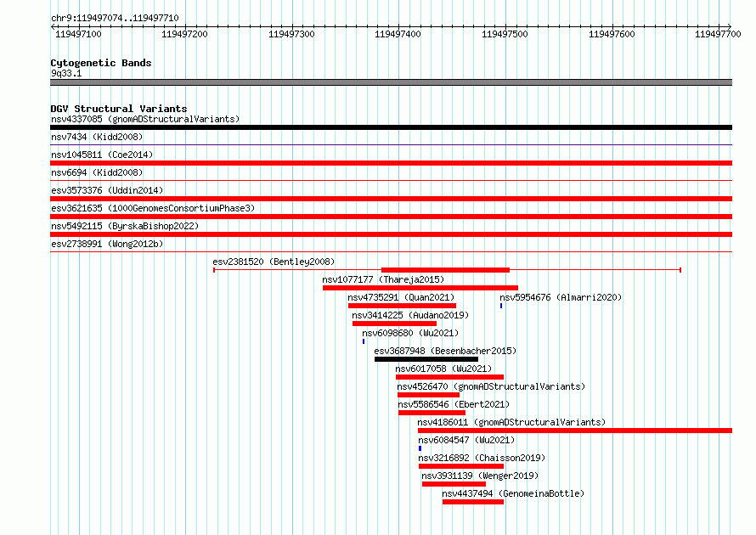Viewport: 756px width, 535px height.
Task: Click ruler position 119497100
Action: [x=79, y=34]
